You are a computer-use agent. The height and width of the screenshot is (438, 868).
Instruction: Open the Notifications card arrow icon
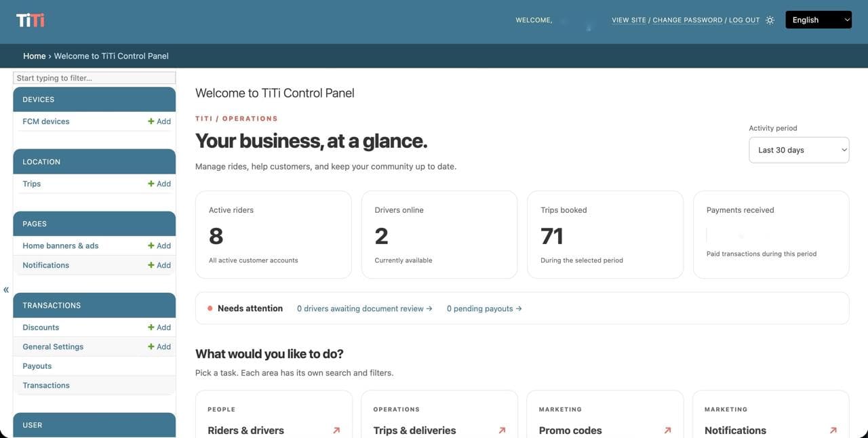[833, 431]
